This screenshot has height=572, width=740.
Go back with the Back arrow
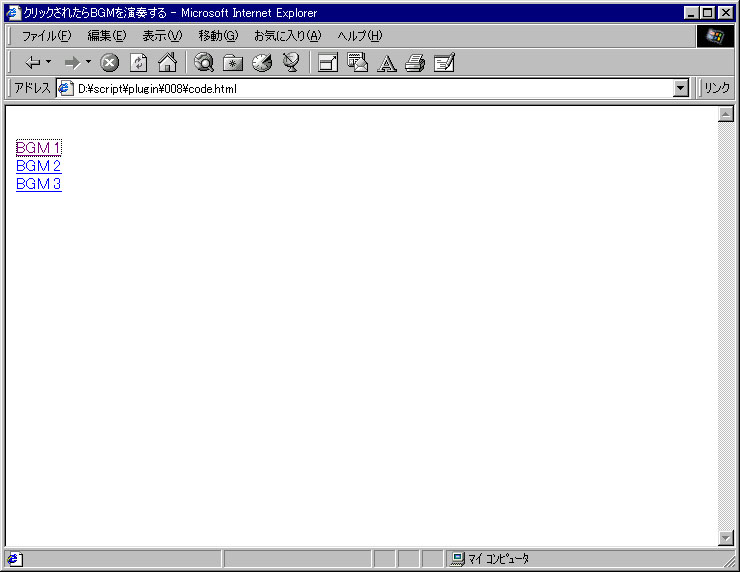coord(32,62)
